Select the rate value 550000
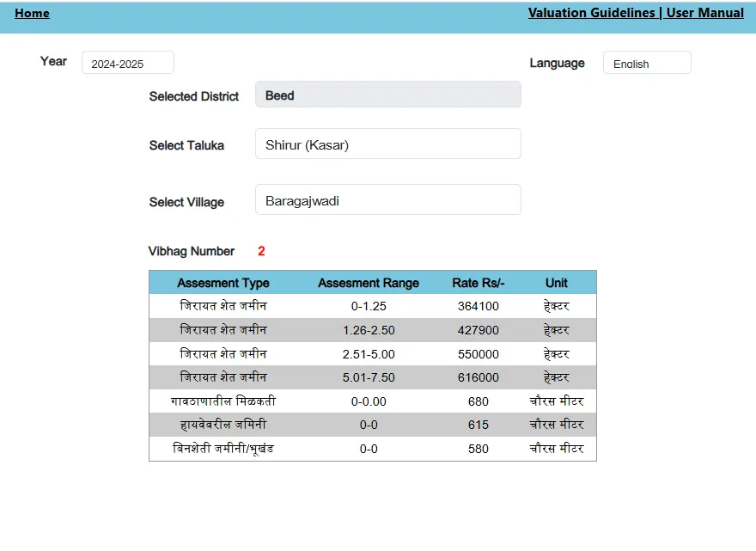Viewport: 756px width, 551px height. [479, 354]
